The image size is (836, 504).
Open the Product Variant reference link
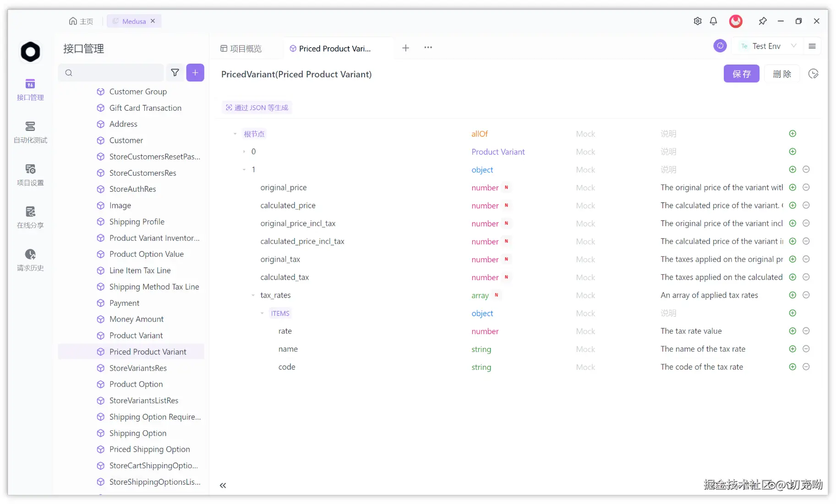[498, 152]
